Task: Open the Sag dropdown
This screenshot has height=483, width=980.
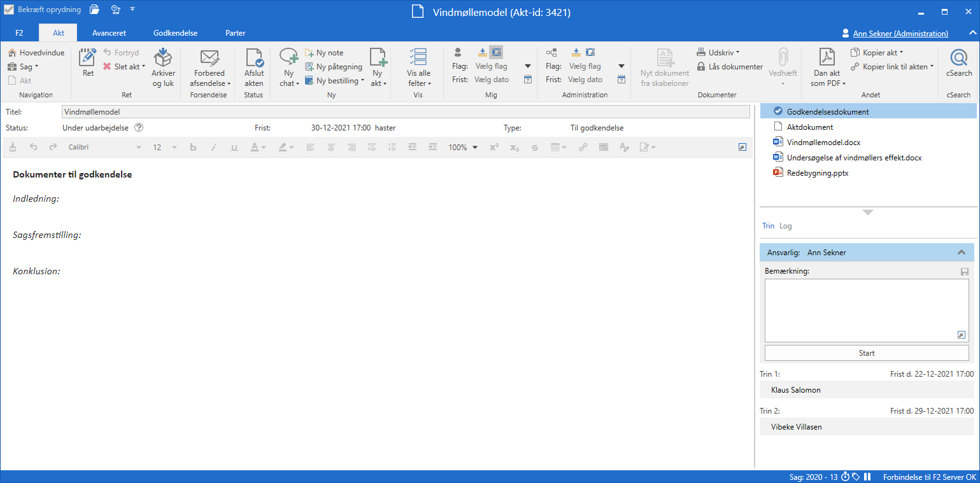Action: (24, 67)
